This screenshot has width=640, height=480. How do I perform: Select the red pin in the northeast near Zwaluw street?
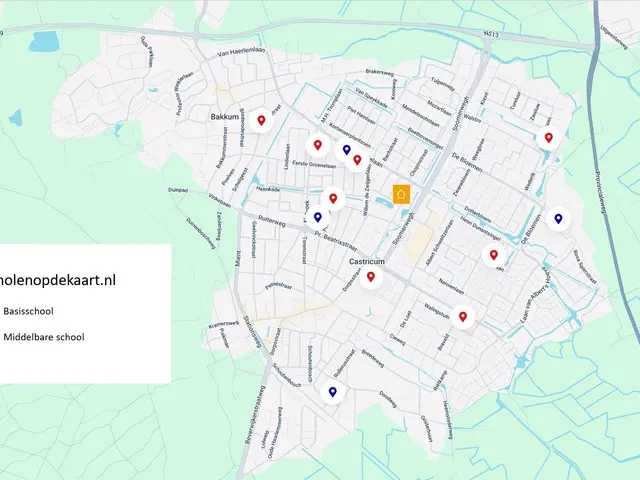[x=549, y=138]
